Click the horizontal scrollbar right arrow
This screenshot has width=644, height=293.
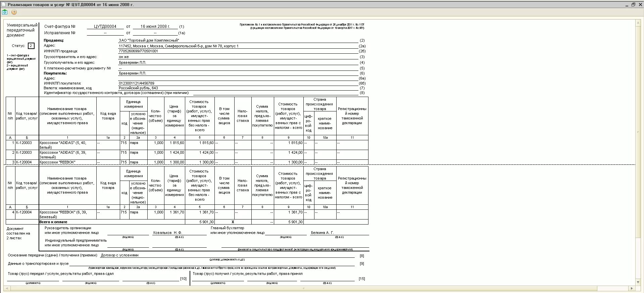click(632, 288)
